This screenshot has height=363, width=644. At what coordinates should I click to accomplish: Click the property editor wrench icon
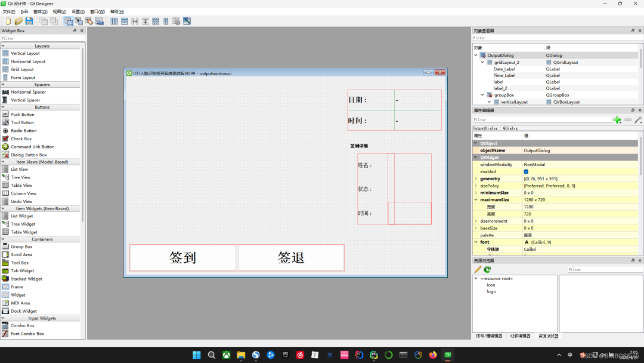(638, 119)
